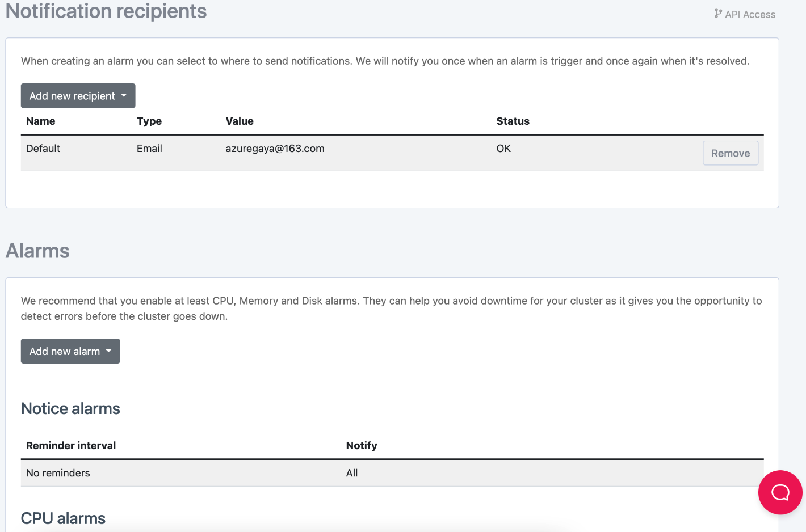
Task: Select the Default recipient name cell
Action: [x=43, y=149]
